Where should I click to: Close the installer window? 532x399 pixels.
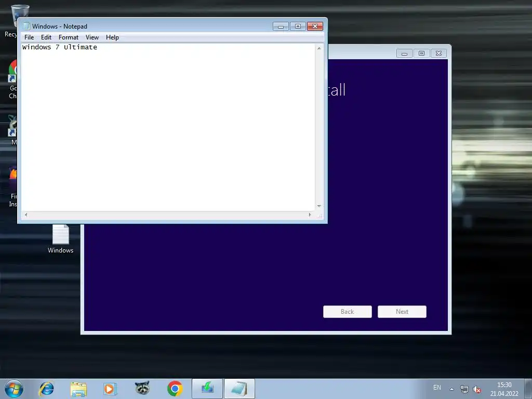click(438, 54)
